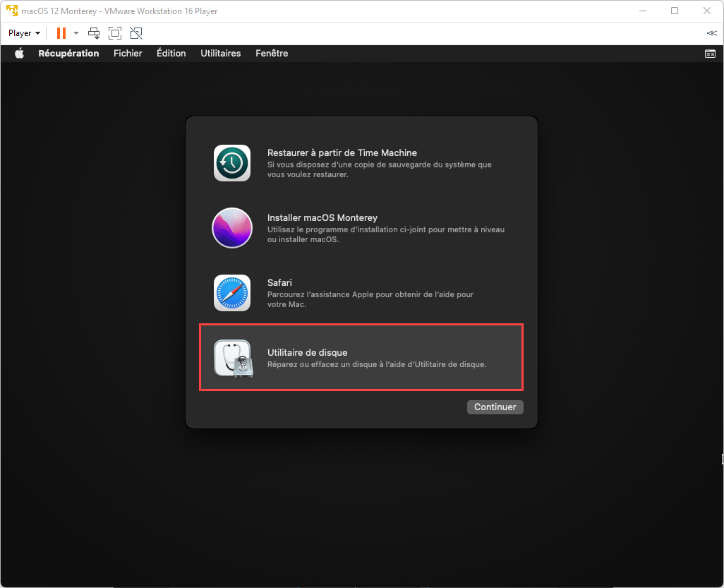
Task: Click the input source icon in the macOS menu bar
Action: pyautogui.click(x=710, y=54)
